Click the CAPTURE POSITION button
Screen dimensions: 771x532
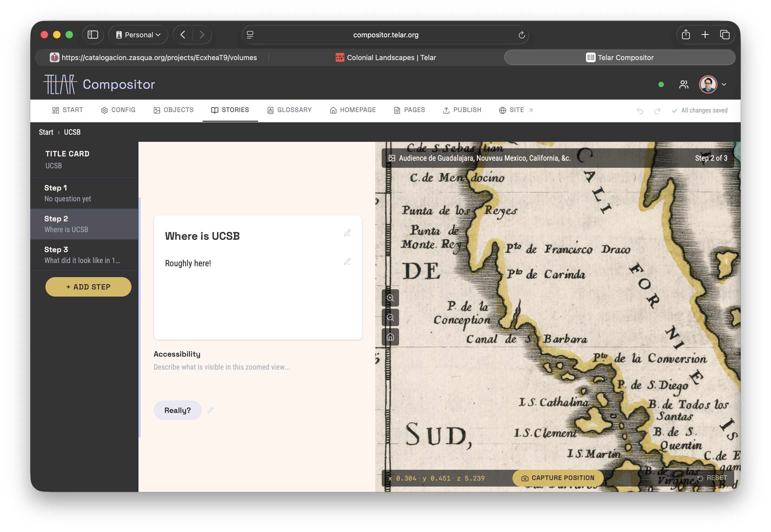[x=558, y=478]
